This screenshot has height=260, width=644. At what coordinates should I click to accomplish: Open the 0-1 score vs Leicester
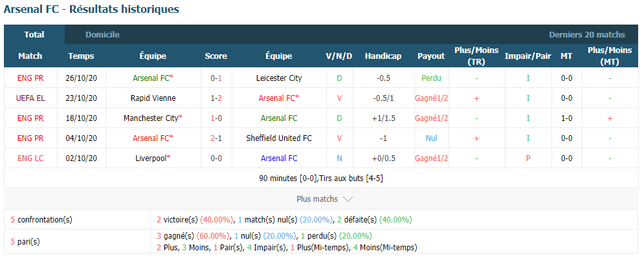[x=216, y=78]
